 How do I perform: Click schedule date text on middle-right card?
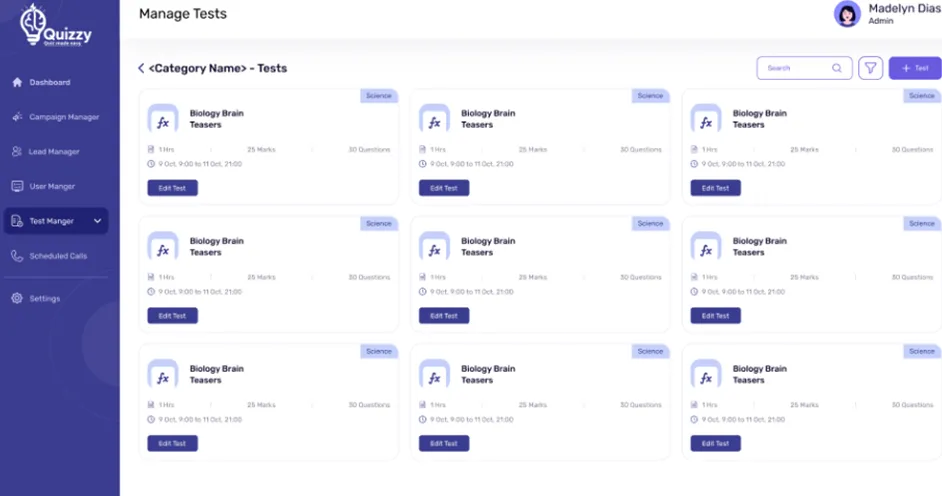click(743, 292)
